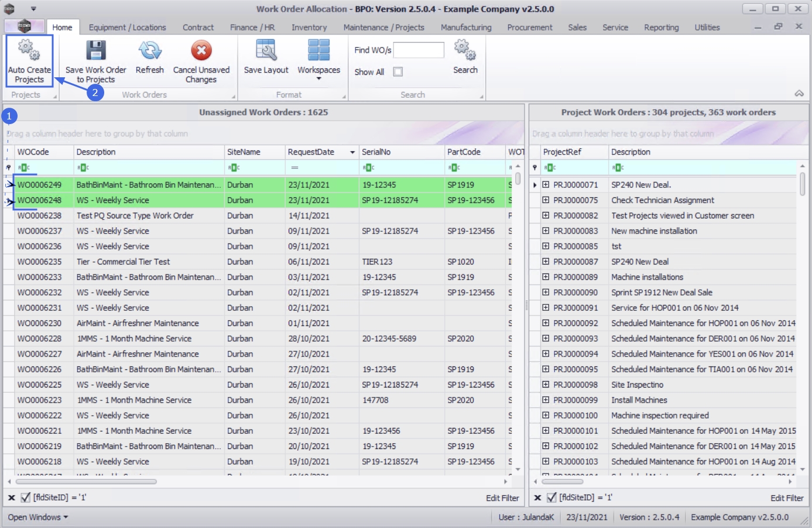Open the Workspaces dropdown arrow
Image resolution: width=812 pixels, height=528 pixels.
tap(319, 79)
